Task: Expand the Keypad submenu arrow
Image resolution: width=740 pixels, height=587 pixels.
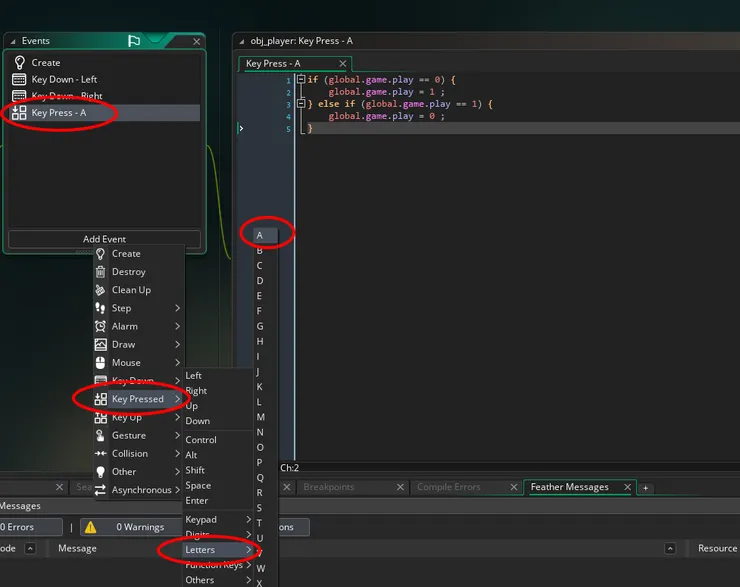Action: [x=248, y=519]
